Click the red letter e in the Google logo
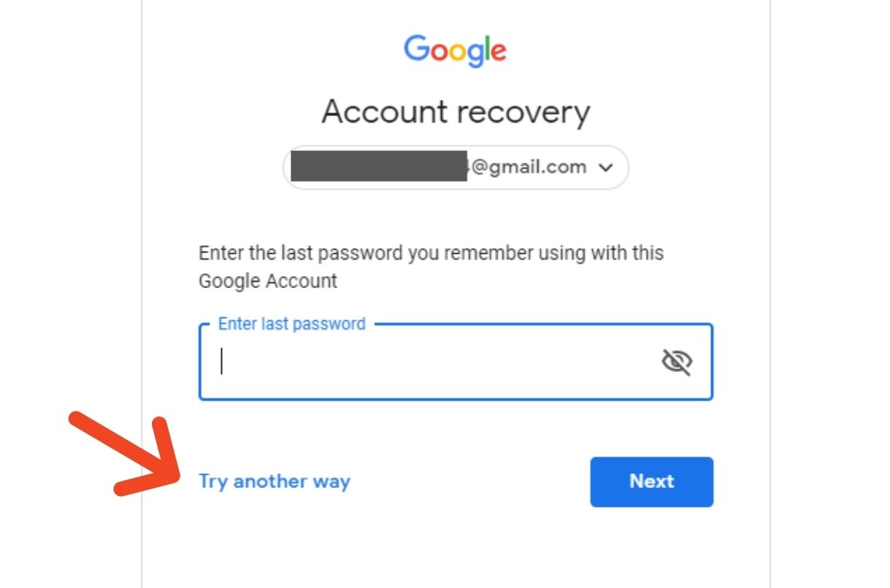 click(x=497, y=52)
